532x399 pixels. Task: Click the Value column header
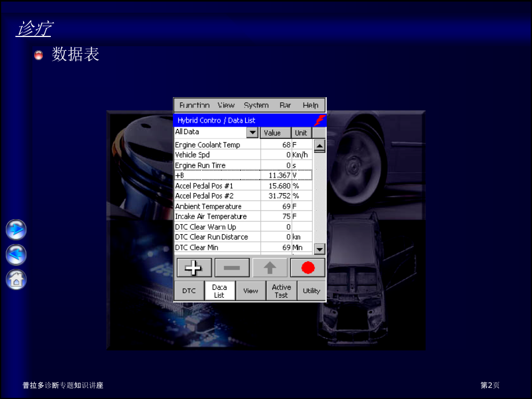[272, 132]
